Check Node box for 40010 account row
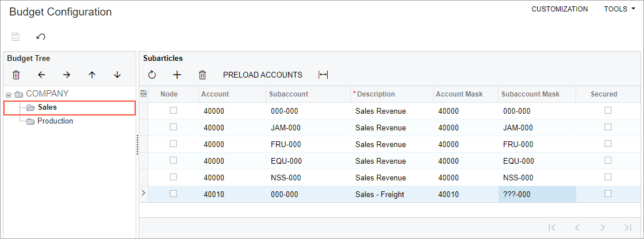Screen dimensions: 644x239 click(173, 194)
